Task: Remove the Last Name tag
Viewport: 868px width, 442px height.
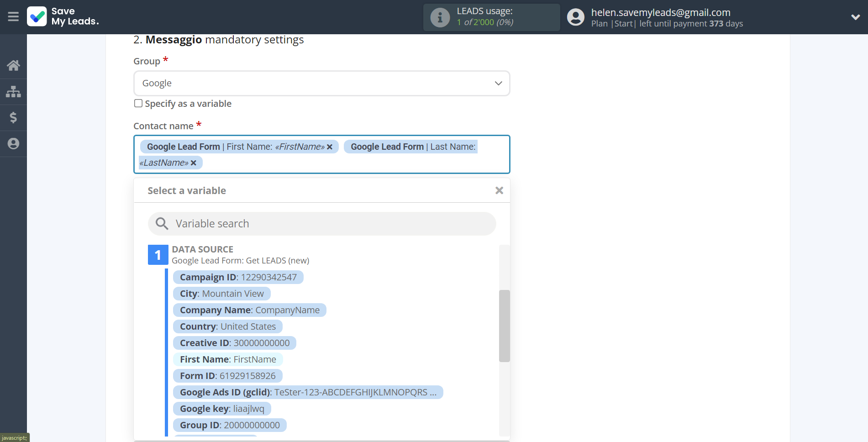Action: click(x=194, y=163)
